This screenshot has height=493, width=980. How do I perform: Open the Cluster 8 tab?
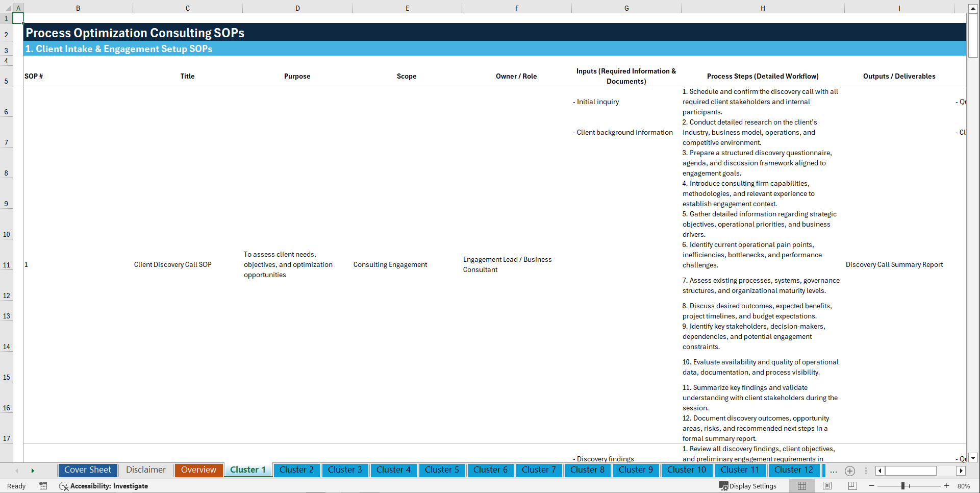[587, 470]
